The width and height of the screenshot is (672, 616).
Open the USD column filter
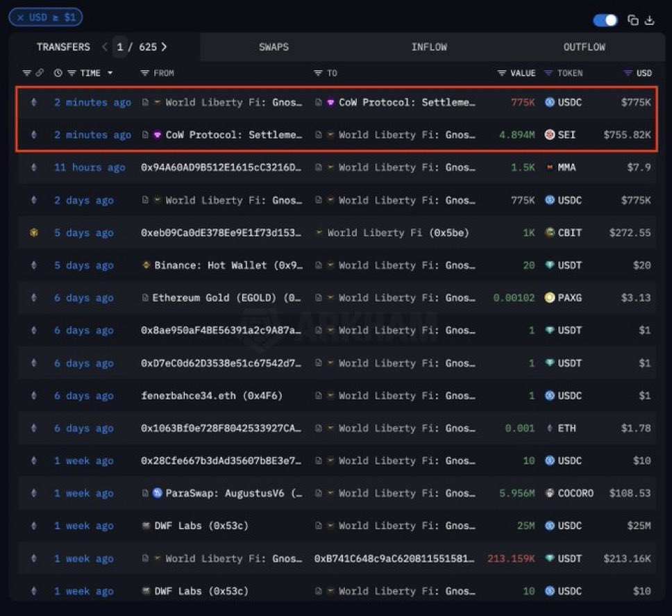click(x=628, y=74)
